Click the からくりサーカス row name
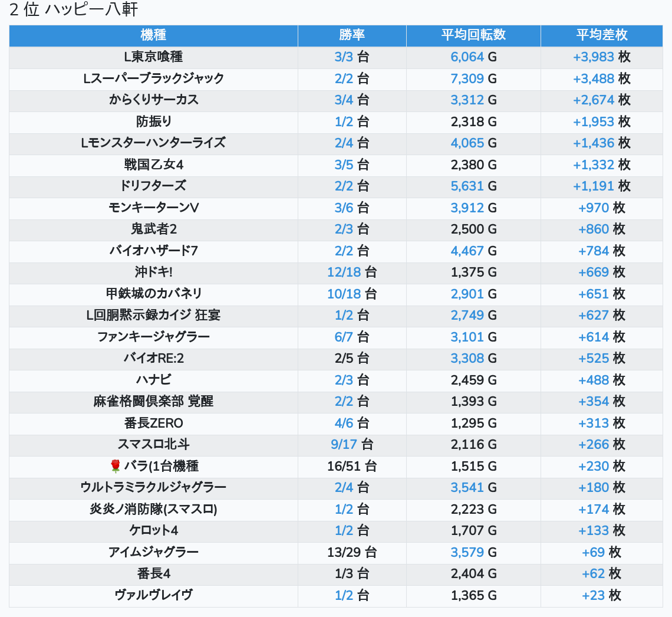Image resolution: width=672 pixels, height=617 pixels. point(153,100)
